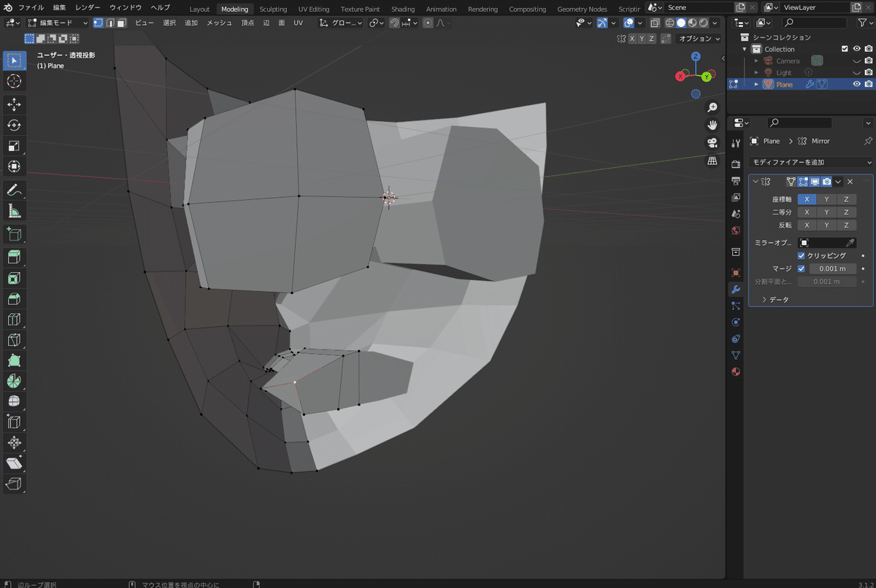Expand the Camera item in outliner

pyautogui.click(x=756, y=61)
